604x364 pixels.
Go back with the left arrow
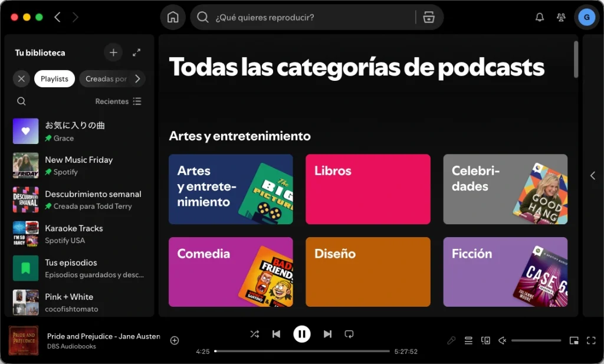[57, 17]
